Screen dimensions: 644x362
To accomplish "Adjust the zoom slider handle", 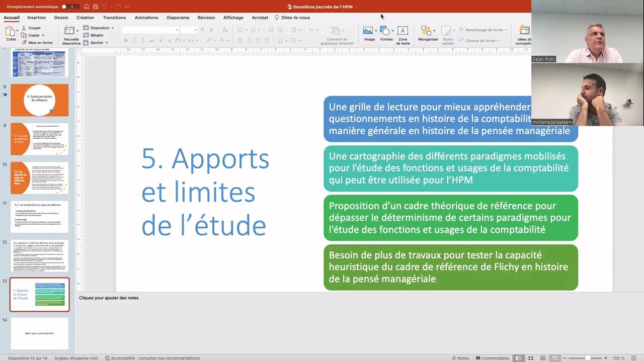I will click(x=588, y=358).
